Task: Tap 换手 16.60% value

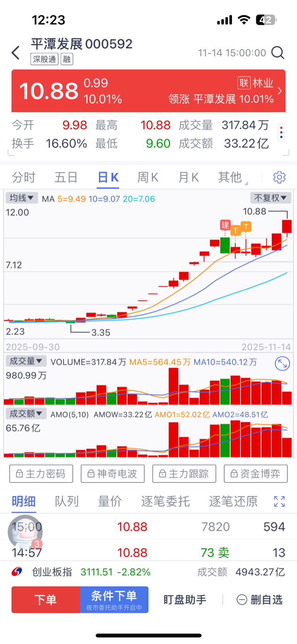Action: point(66,144)
